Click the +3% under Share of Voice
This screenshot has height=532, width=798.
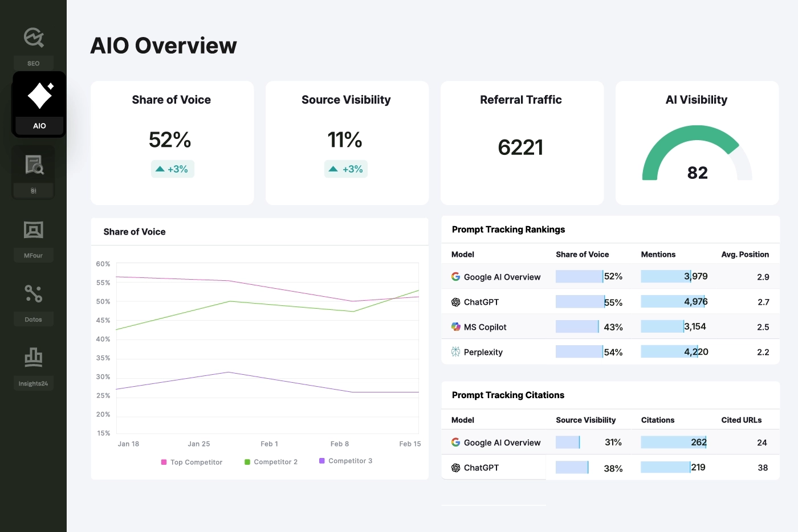coord(178,169)
